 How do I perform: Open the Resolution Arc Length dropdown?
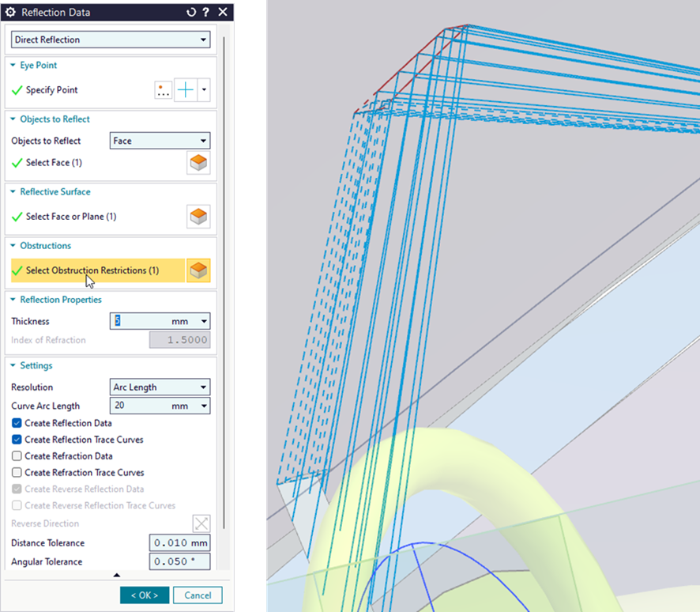160,387
